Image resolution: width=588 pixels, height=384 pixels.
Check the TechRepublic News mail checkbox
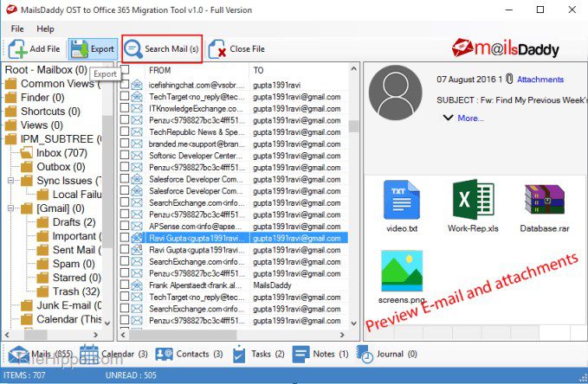(x=125, y=131)
